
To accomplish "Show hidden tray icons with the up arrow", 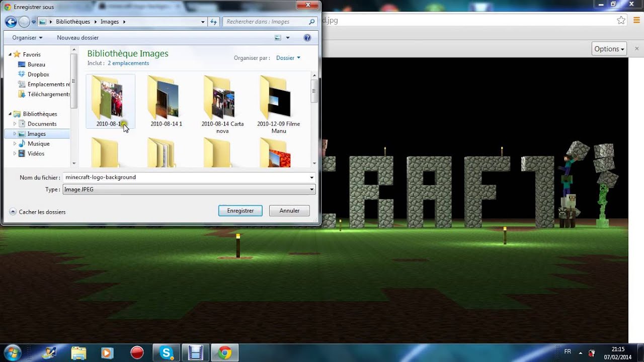I will click(x=581, y=353).
